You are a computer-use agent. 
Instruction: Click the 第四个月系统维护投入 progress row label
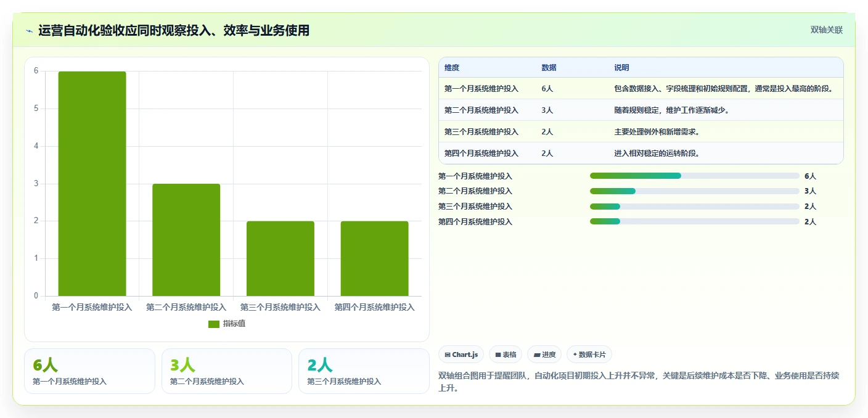(x=475, y=222)
